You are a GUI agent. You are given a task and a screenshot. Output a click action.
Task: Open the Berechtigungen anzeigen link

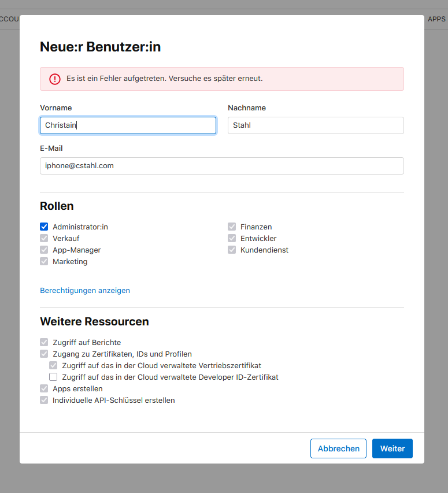click(85, 290)
